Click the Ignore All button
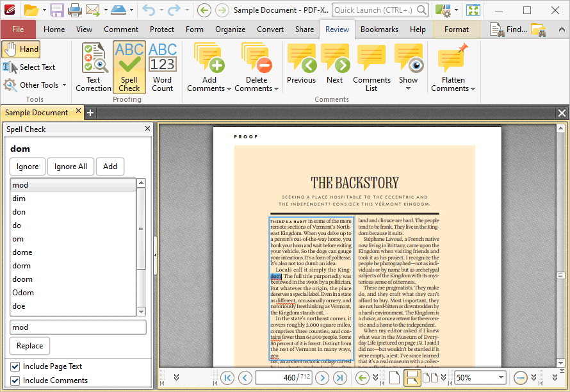The height and width of the screenshot is (392, 570). pos(70,167)
